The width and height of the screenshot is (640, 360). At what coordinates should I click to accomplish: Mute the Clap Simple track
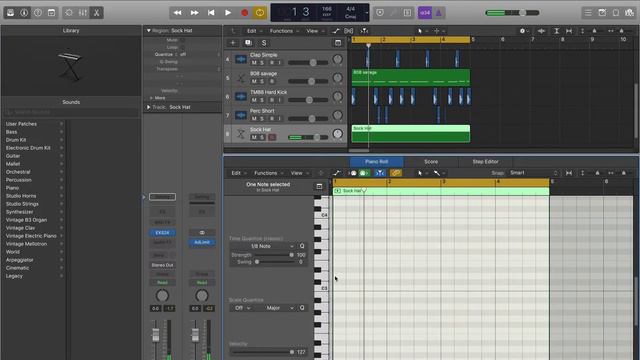[x=254, y=62]
